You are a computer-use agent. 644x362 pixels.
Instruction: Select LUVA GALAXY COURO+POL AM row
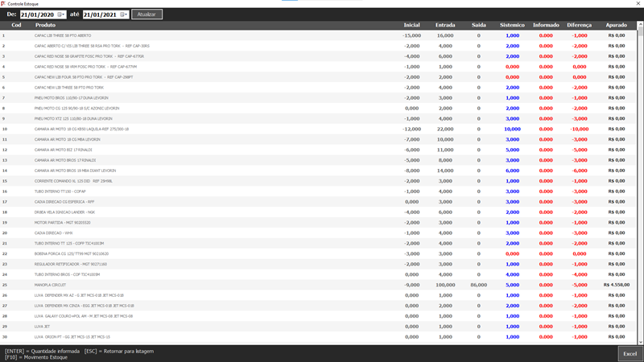click(318, 316)
